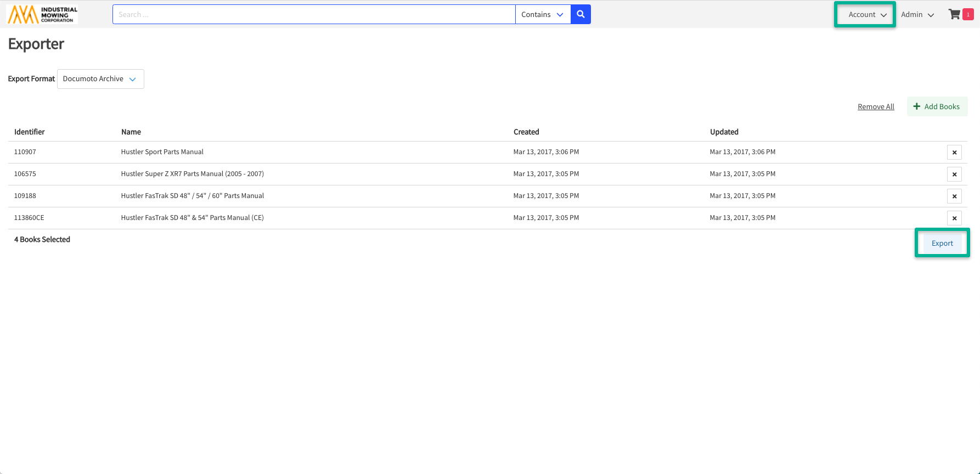Open the Account menu

click(x=867, y=15)
